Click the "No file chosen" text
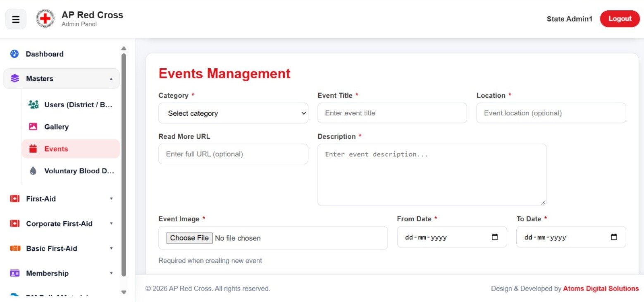Viewport: 644px width, 302px height. (238, 238)
